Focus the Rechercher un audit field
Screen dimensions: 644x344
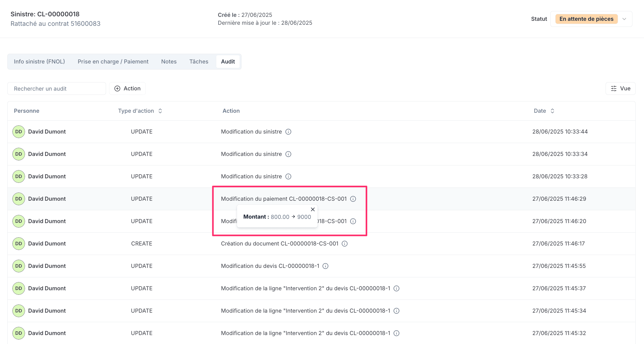click(57, 89)
